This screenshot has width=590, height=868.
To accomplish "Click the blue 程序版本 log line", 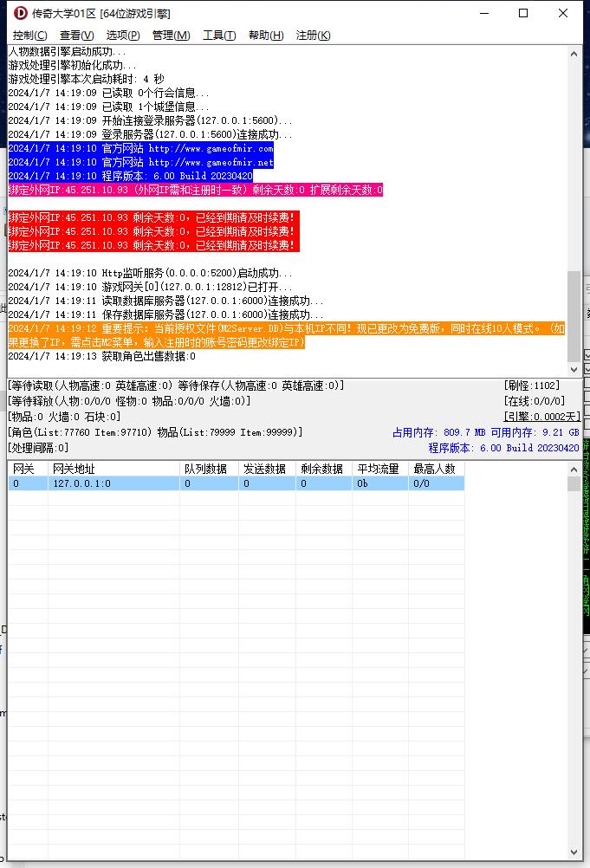I will click(x=130, y=176).
